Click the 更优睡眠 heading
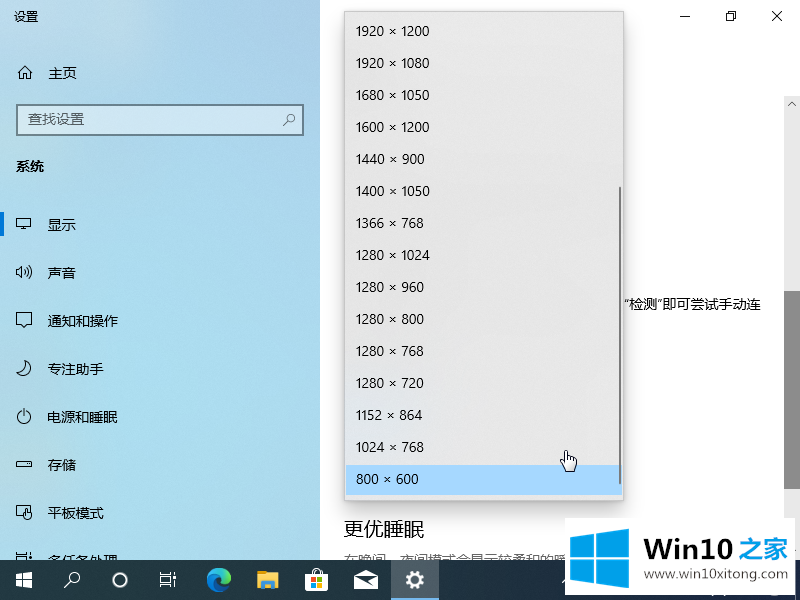Viewport: 800px width, 600px height. [x=384, y=529]
